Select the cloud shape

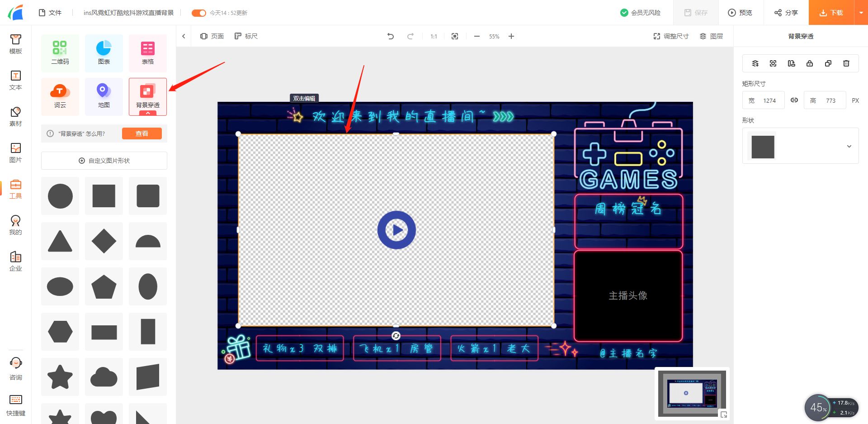pyautogui.click(x=104, y=377)
